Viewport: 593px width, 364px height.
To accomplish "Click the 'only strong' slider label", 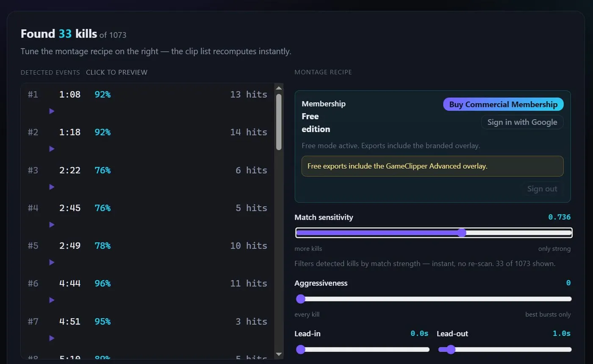I will [x=554, y=249].
